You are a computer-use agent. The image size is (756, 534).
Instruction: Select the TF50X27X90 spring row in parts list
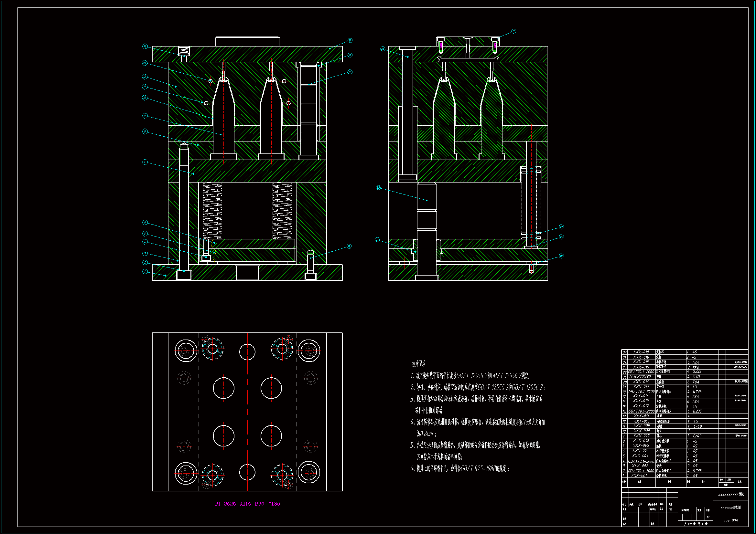[641, 377]
